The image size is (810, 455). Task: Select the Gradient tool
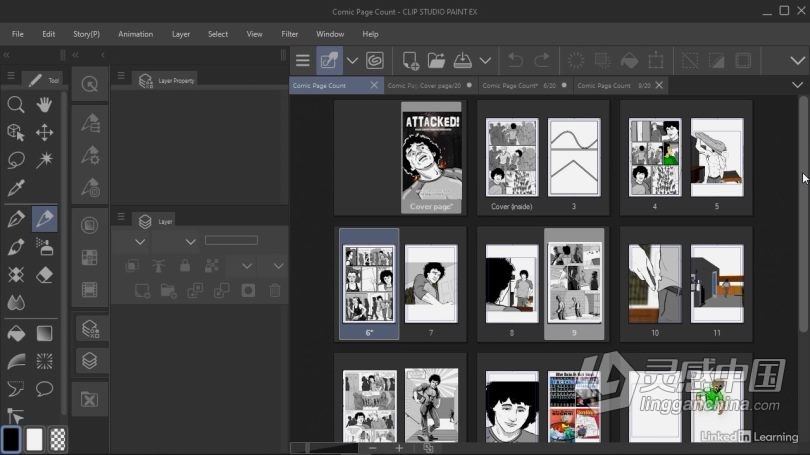click(44, 334)
